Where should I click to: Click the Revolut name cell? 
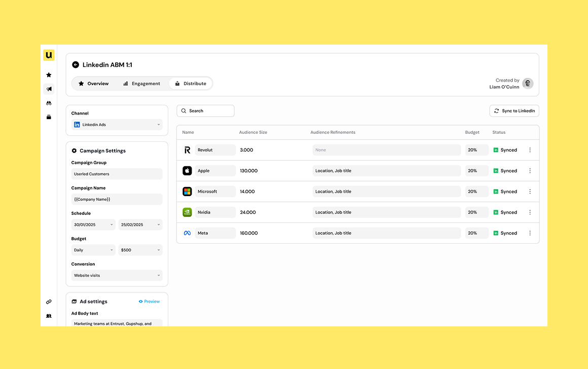click(x=215, y=150)
